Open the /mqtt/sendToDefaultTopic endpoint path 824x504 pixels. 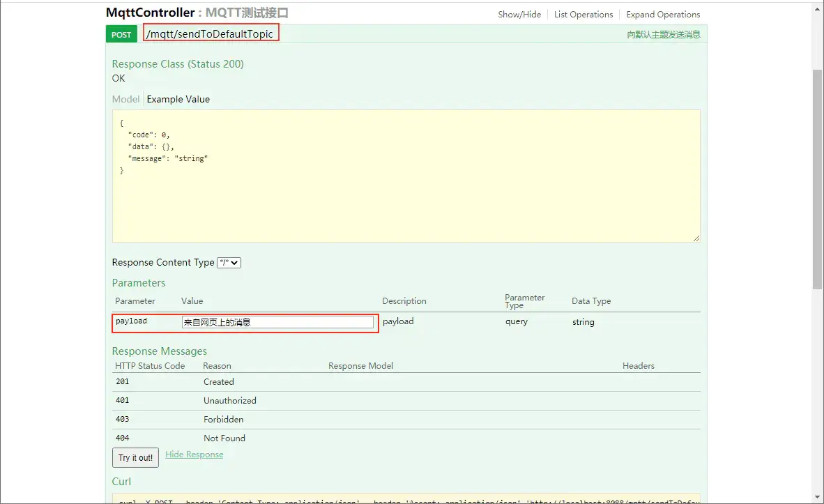click(210, 33)
